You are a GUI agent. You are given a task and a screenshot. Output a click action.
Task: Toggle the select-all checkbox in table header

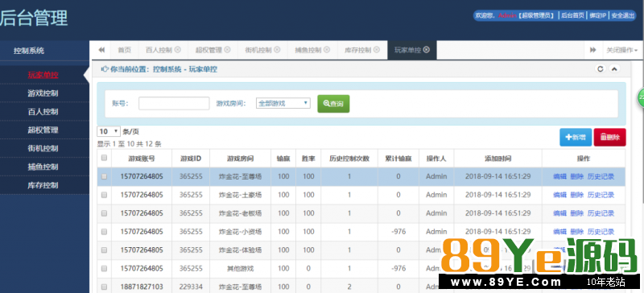[104, 158]
